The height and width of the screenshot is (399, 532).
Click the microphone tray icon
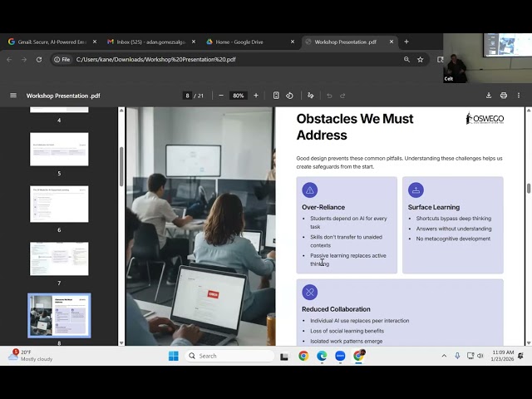457,356
